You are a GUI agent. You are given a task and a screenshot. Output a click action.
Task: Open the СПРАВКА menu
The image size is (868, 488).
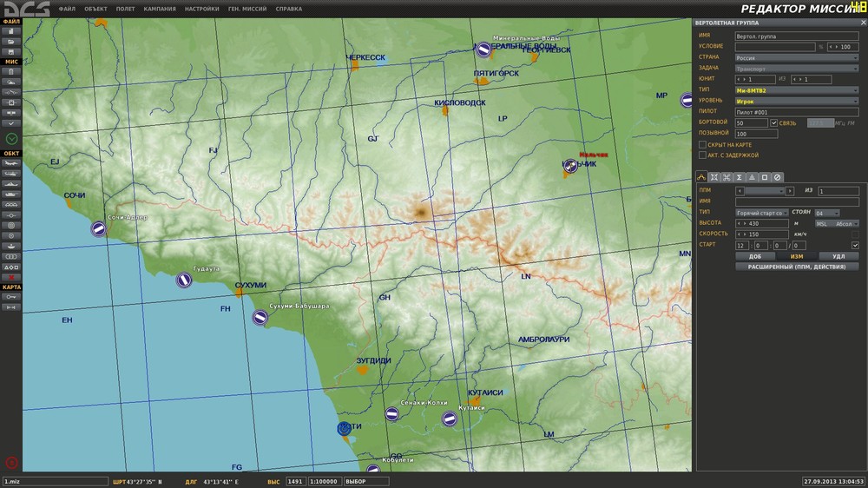pyautogui.click(x=289, y=9)
